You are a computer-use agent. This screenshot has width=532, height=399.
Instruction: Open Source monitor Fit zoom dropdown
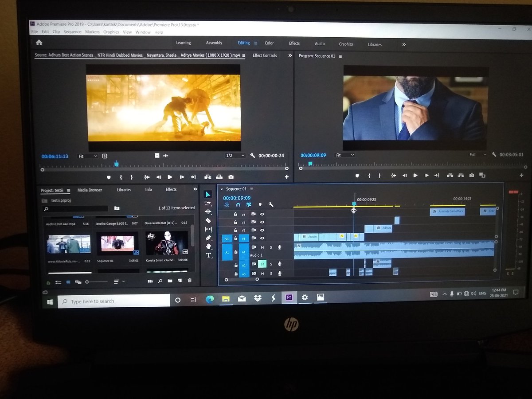click(x=87, y=156)
